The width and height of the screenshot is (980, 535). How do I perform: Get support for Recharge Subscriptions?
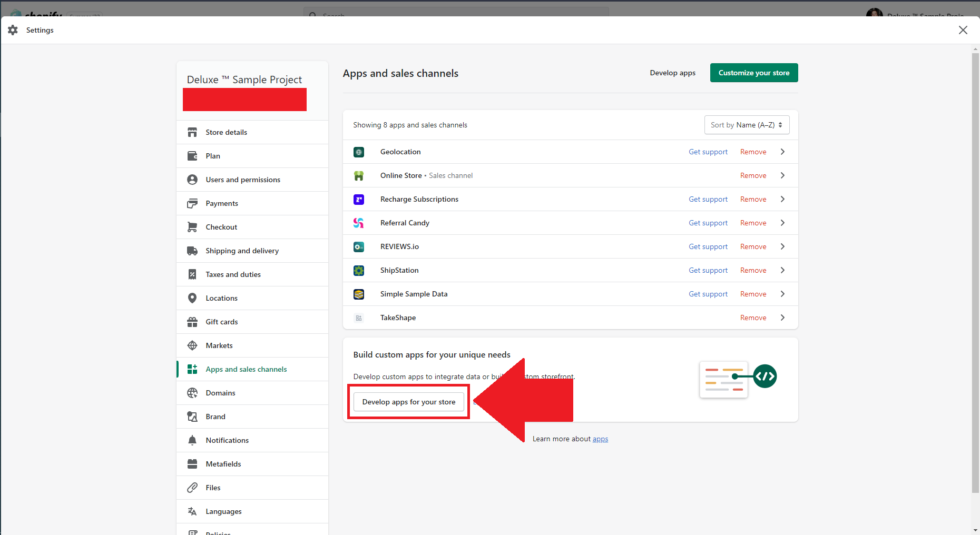coord(708,199)
